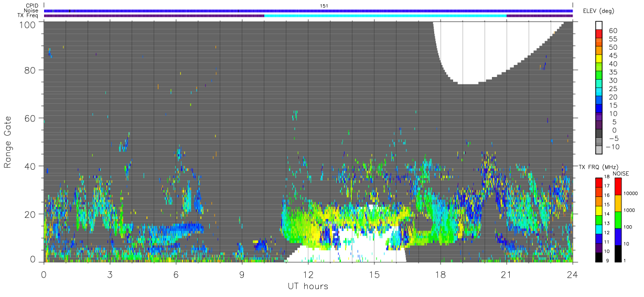Viewport: 644px width, 297px height.
Task: Select the TX FRQ (MHz) legend title
Action: [597, 167]
